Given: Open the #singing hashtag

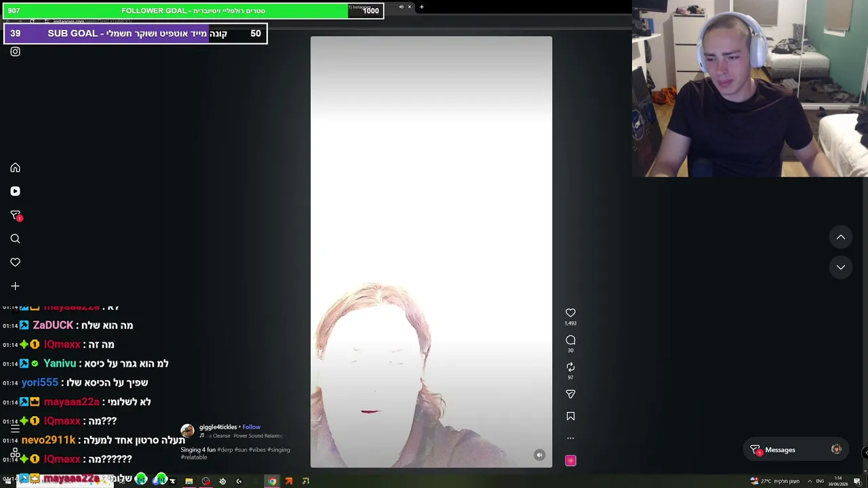Looking at the screenshot, I should pos(279,449).
